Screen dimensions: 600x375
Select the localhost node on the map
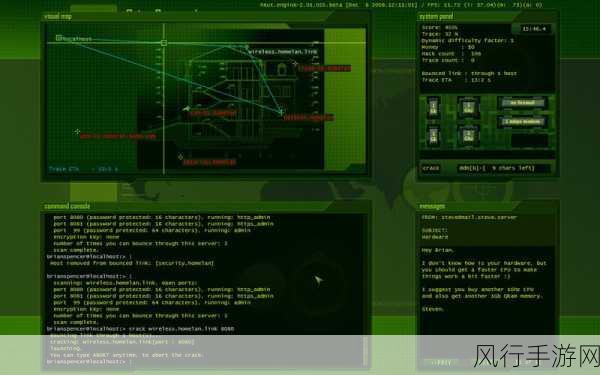pos(59,38)
